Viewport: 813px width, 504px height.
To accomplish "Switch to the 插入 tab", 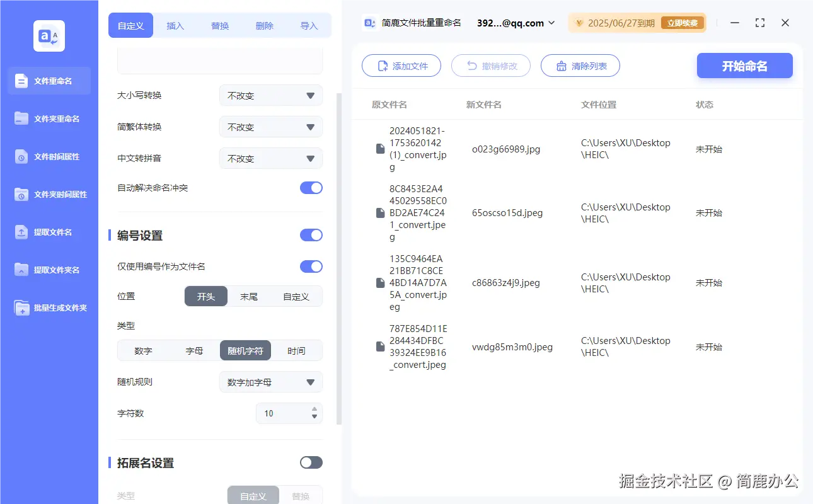I will coord(175,26).
